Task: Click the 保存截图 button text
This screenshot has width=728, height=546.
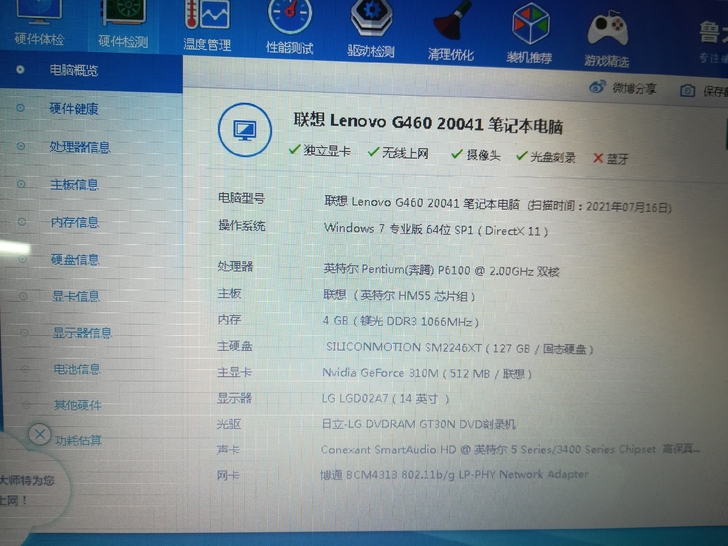Action: pos(715,91)
